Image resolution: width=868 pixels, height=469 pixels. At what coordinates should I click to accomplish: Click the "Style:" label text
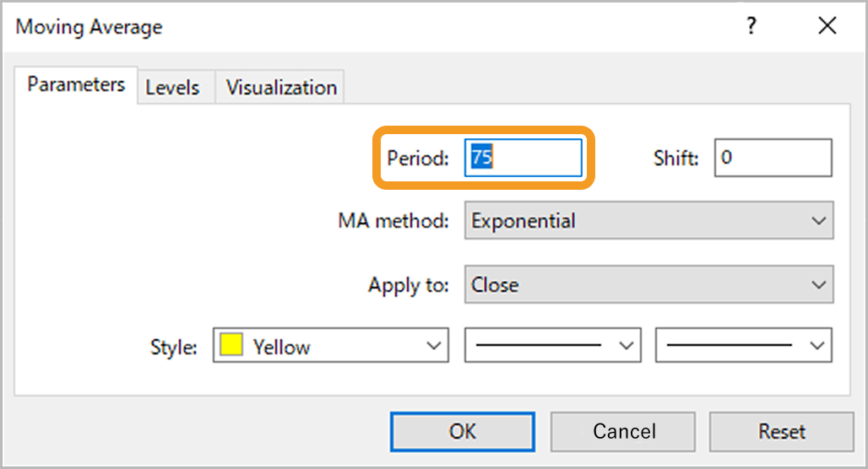[x=174, y=347]
